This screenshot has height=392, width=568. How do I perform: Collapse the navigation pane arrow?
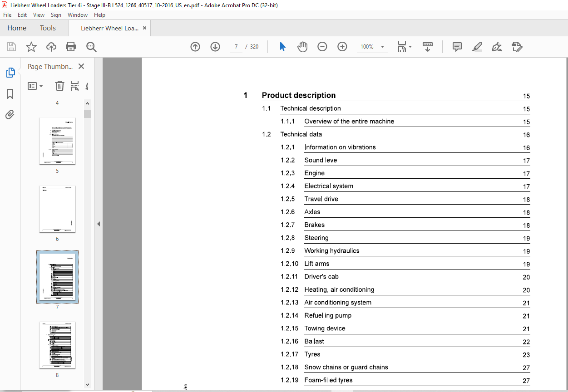[x=99, y=224]
